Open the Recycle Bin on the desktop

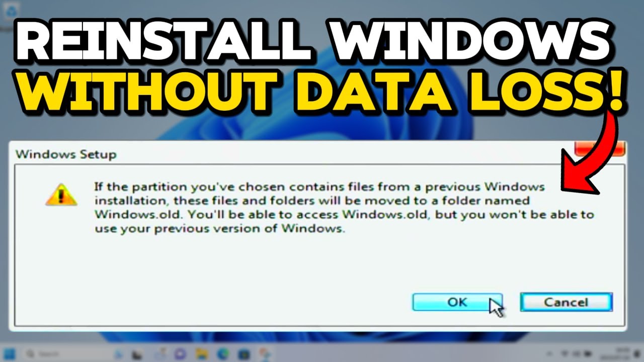point(11,11)
